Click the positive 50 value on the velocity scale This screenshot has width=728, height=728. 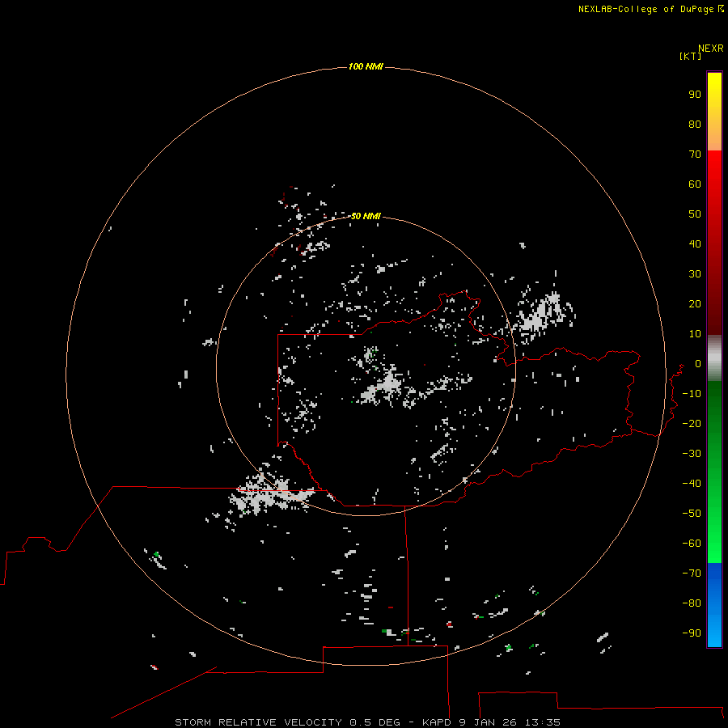[x=695, y=214]
